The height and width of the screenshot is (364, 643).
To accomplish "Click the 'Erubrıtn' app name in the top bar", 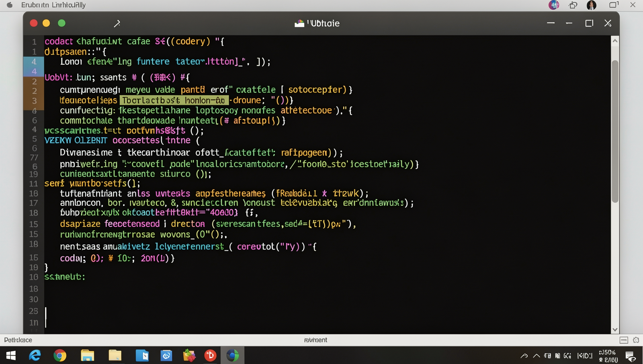I will point(35,5).
